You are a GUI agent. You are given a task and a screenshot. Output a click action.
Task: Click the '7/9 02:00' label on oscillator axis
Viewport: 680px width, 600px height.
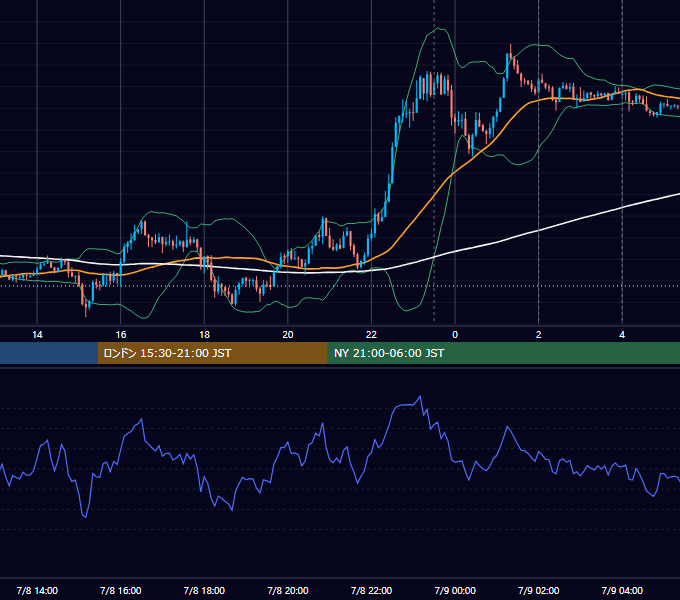tap(539, 590)
